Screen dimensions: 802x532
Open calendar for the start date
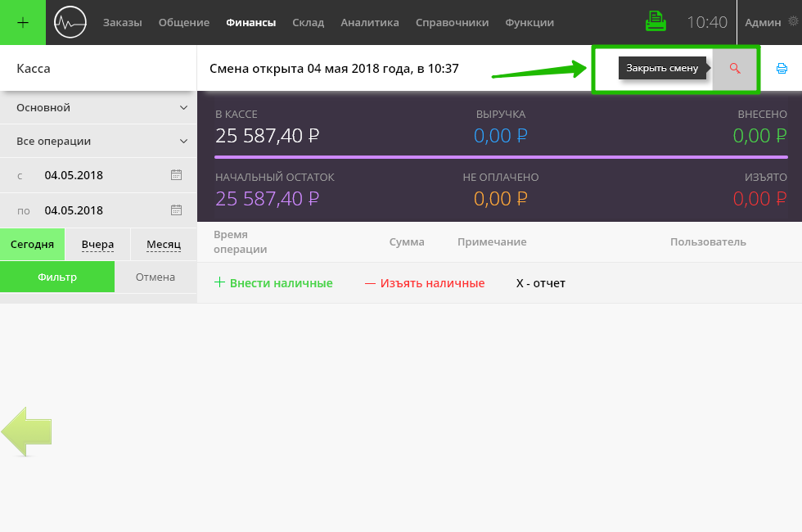pyautogui.click(x=176, y=175)
